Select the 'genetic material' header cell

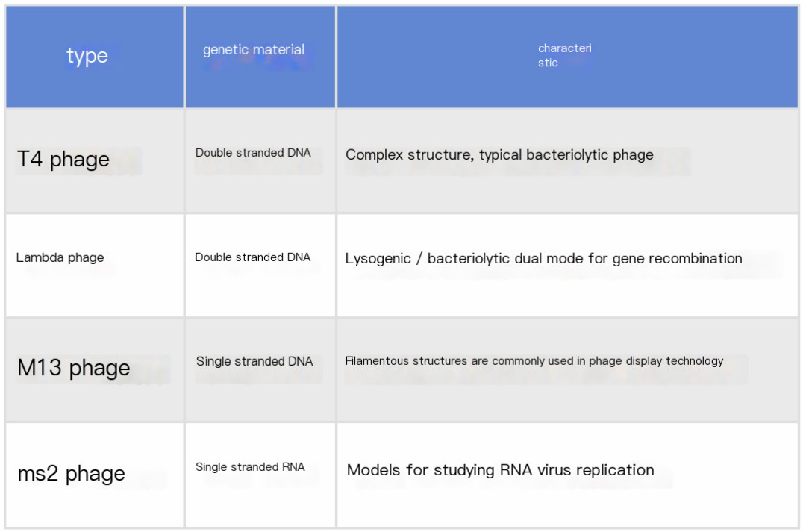click(x=254, y=50)
